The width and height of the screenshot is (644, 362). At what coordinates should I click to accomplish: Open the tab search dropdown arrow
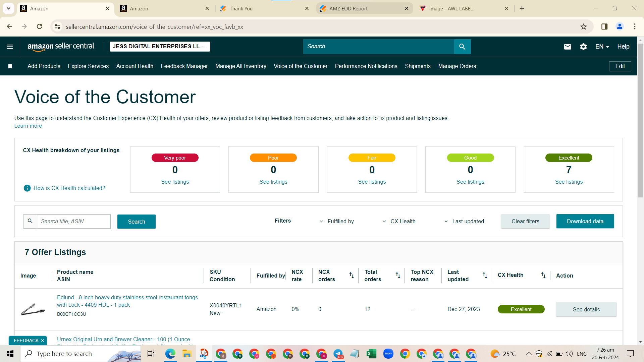[x=8, y=8]
